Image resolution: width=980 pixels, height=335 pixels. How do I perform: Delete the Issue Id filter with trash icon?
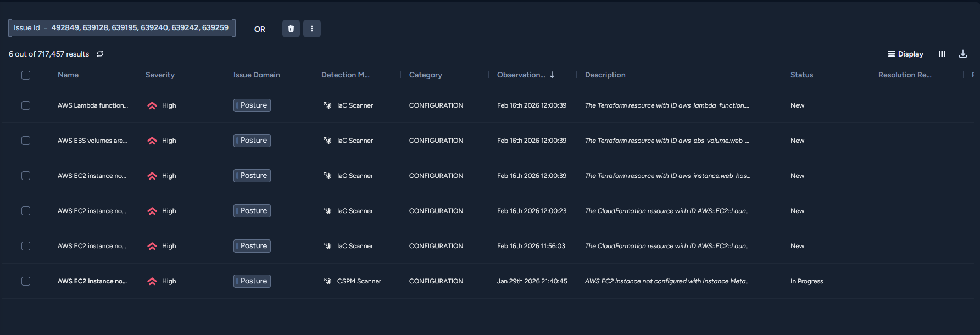click(291, 29)
